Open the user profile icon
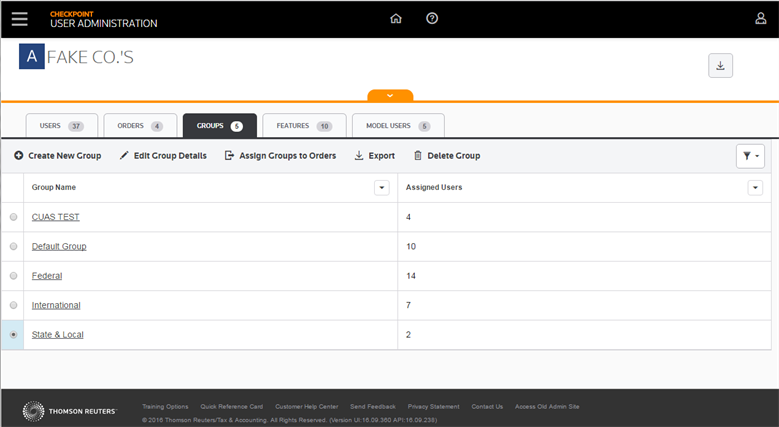 (760, 19)
